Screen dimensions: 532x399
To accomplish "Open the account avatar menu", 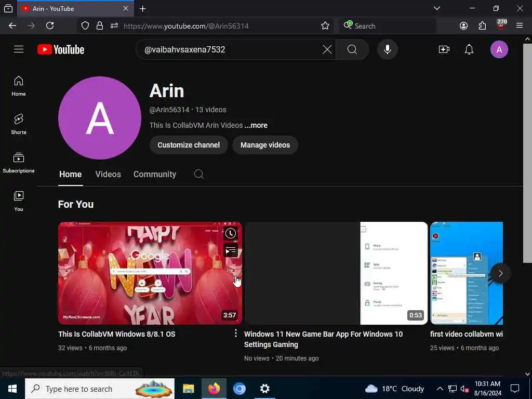I will 499,49.
